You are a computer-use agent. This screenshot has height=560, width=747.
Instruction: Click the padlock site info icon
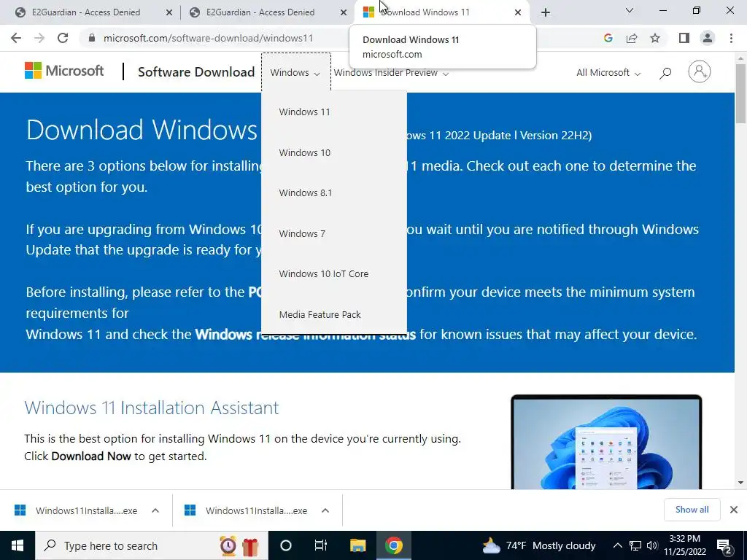tap(92, 38)
